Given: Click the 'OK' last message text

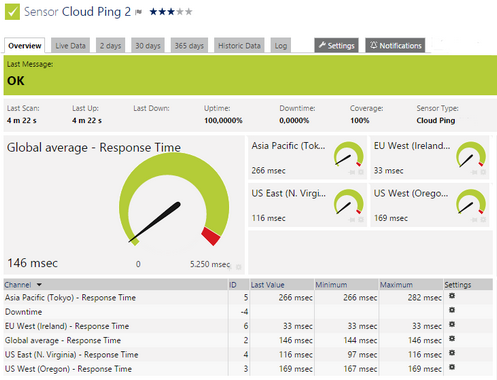Looking at the screenshot, I should coord(16,81).
